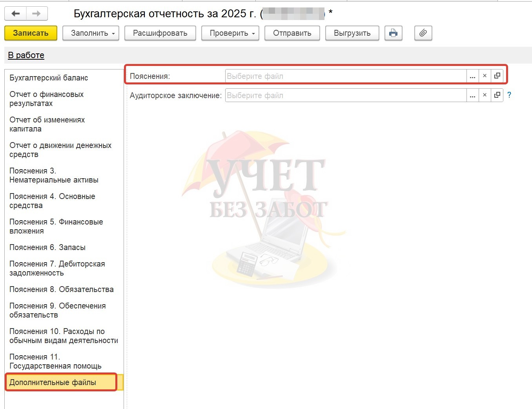The height and width of the screenshot is (409, 532).
Task: Open Пояснения 6. Запасы section
Action: 47,247
